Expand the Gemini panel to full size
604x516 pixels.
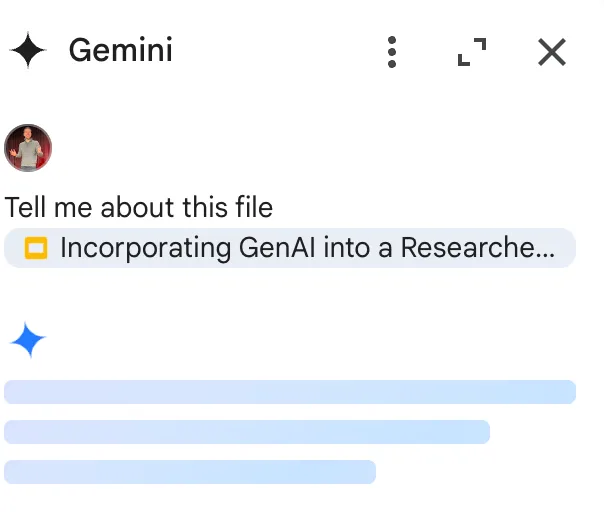pyautogui.click(x=472, y=51)
